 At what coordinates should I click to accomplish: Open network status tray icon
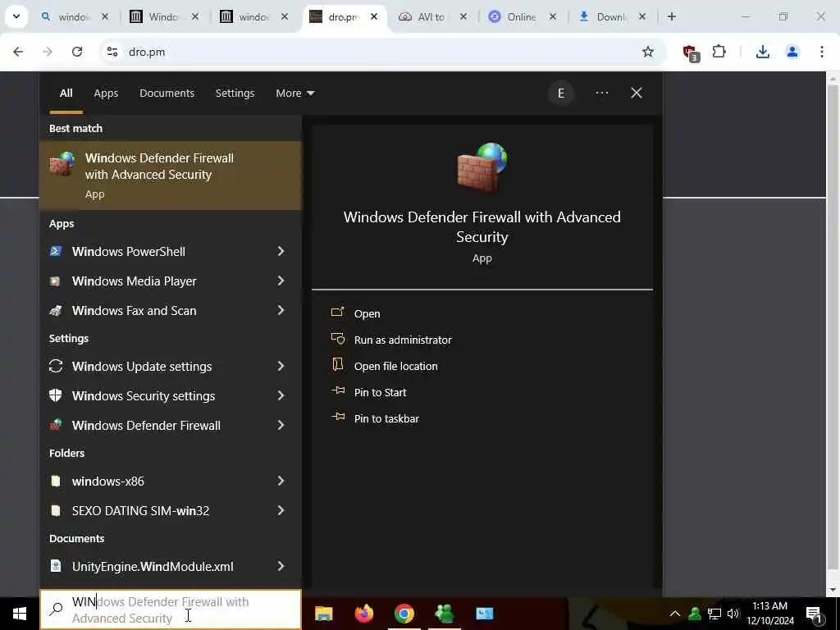714,614
